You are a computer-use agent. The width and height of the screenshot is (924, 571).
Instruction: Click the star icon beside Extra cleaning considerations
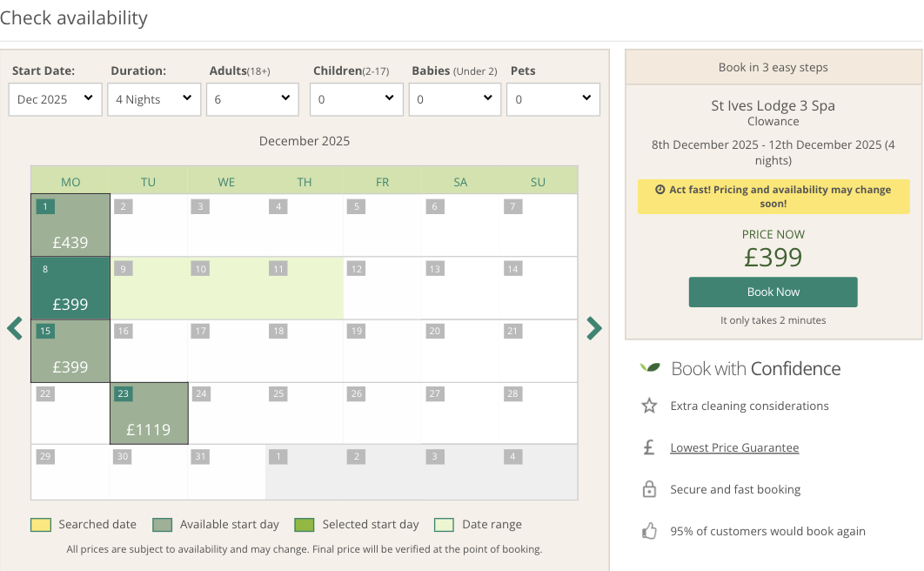[649, 406]
